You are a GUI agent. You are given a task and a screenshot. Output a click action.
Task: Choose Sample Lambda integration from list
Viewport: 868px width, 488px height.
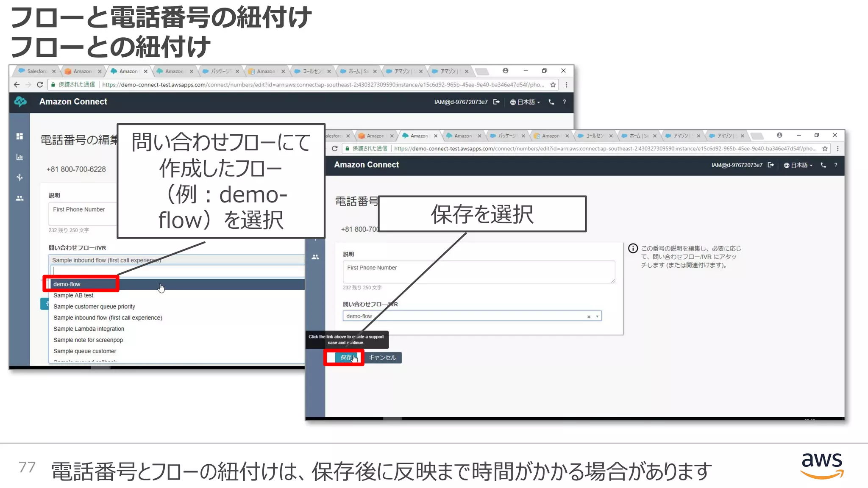(89, 329)
